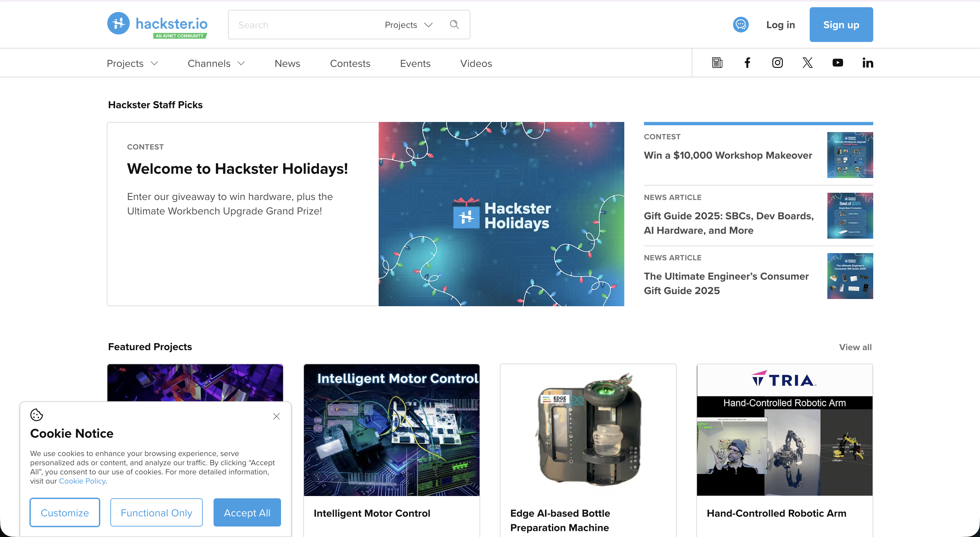Open Win a $10,000 Workshop Makeover

tap(728, 155)
